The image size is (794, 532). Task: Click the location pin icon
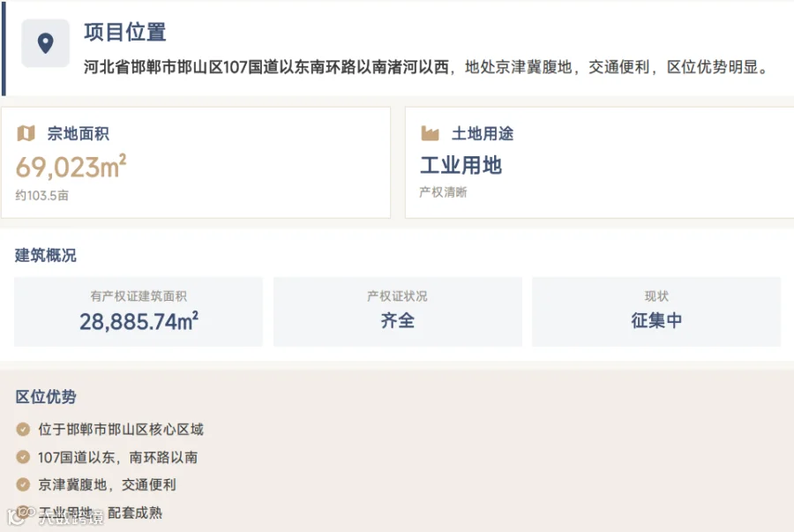(x=46, y=43)
